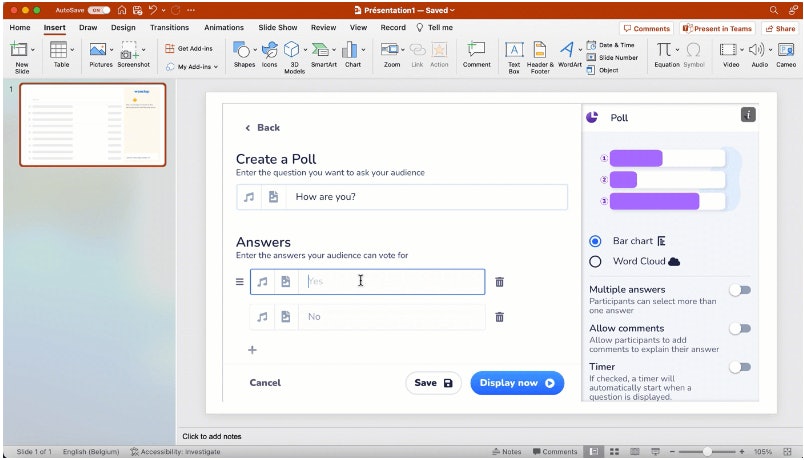
Task: Delete the Yes answer row
Action: (x=499, y=282)
